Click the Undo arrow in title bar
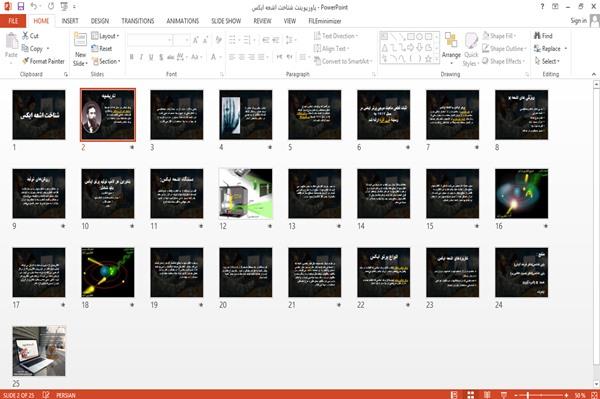 pyautogui.click(x=34, y=6)
